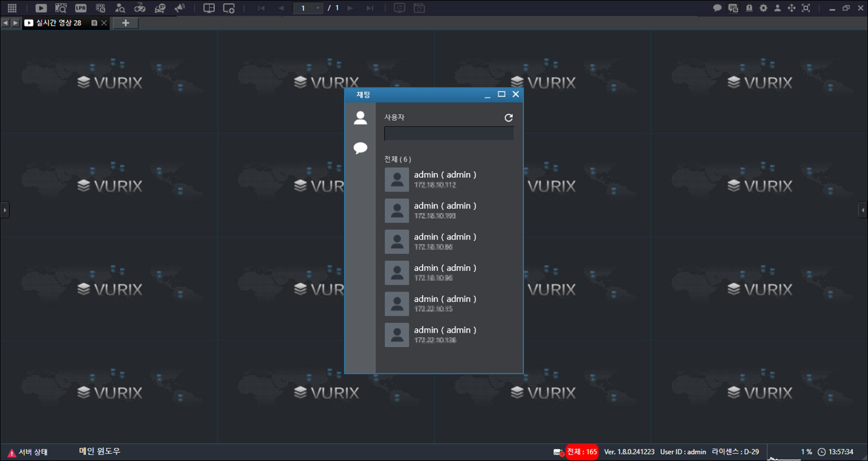Click the screen sequence refresh icon
Image resolution: width=868 pixels, height=461 pixels.
400,8
